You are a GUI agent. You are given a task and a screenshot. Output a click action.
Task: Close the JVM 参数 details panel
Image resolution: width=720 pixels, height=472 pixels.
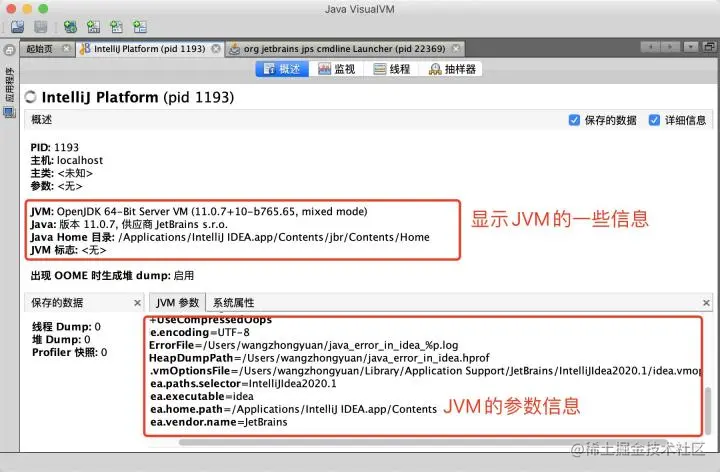point(706,303)
